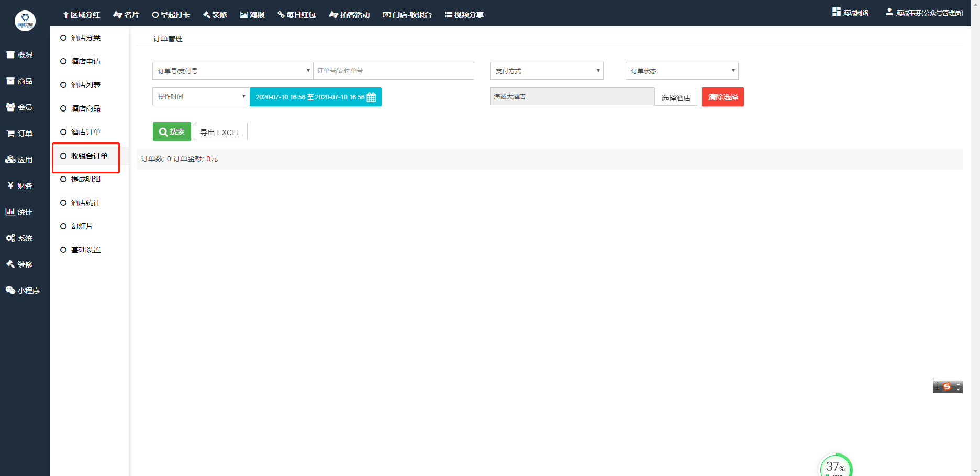
Task: Click the 海诚大酒店 hotel field
Action: click(x=572, y=96)
